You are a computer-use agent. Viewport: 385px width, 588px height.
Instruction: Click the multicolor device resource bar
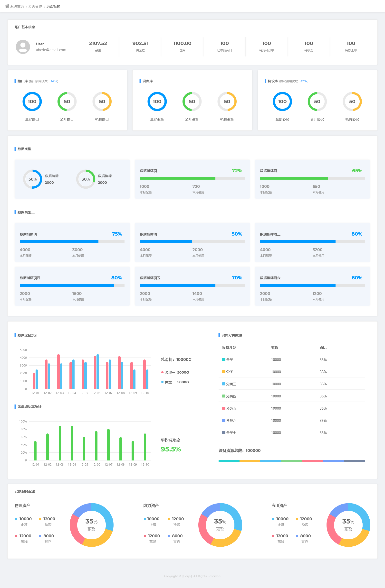click(x=291, y=461)
